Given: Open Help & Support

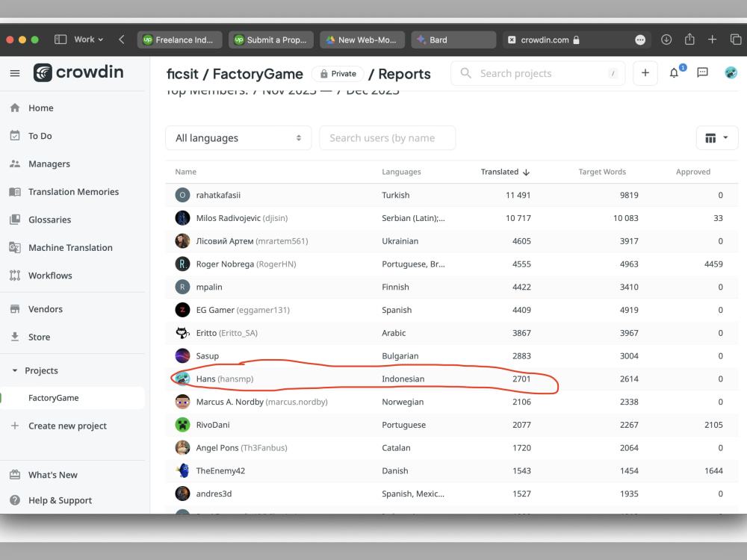Looking at the screenshot, I should point(60,500).
